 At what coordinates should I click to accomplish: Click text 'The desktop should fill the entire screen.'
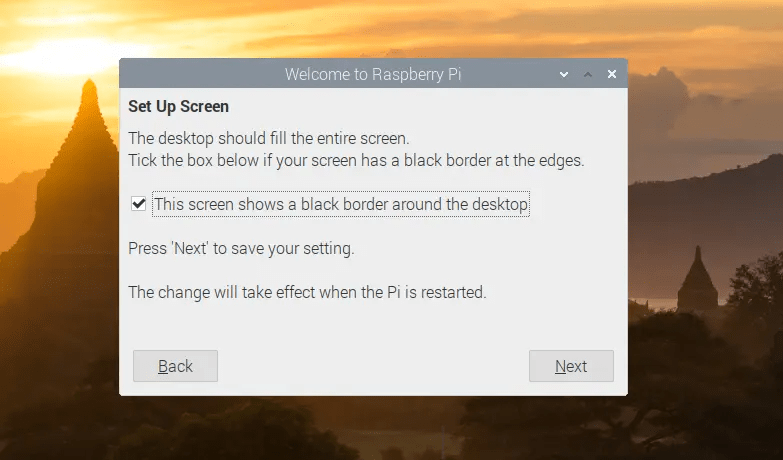pyautogui.click(x=269, y=138)
